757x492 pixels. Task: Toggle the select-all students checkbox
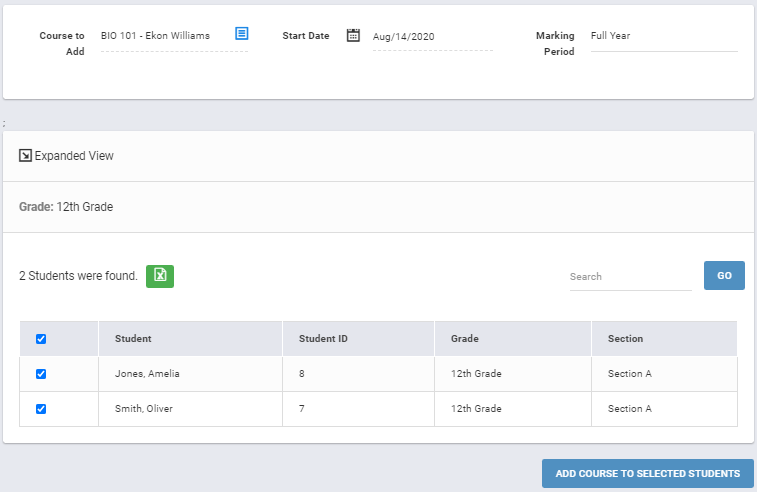[41, 339]
